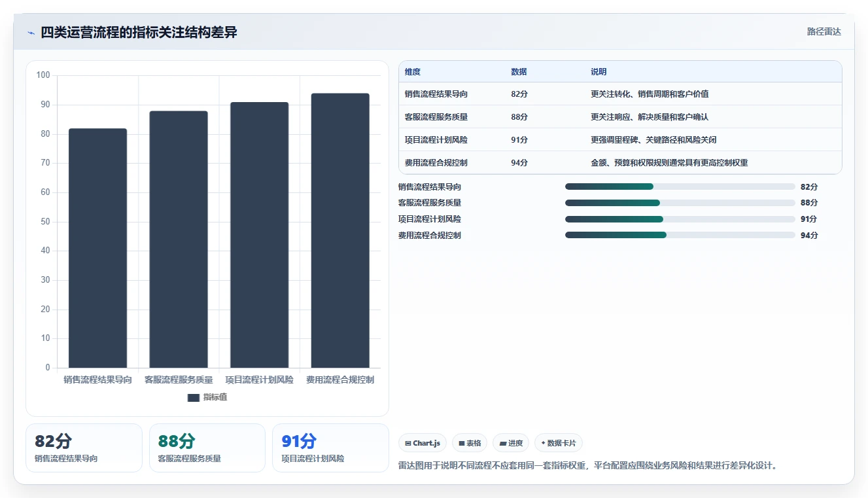Click the 费用流程合规控制 progress row label
This screenshot has height=498, width=868.
[430, 236]
